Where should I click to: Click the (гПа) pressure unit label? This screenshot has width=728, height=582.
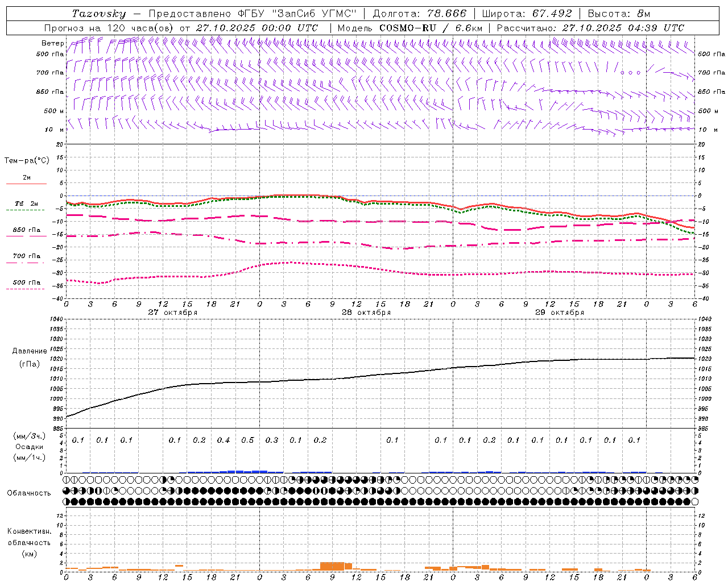[30, 364]
